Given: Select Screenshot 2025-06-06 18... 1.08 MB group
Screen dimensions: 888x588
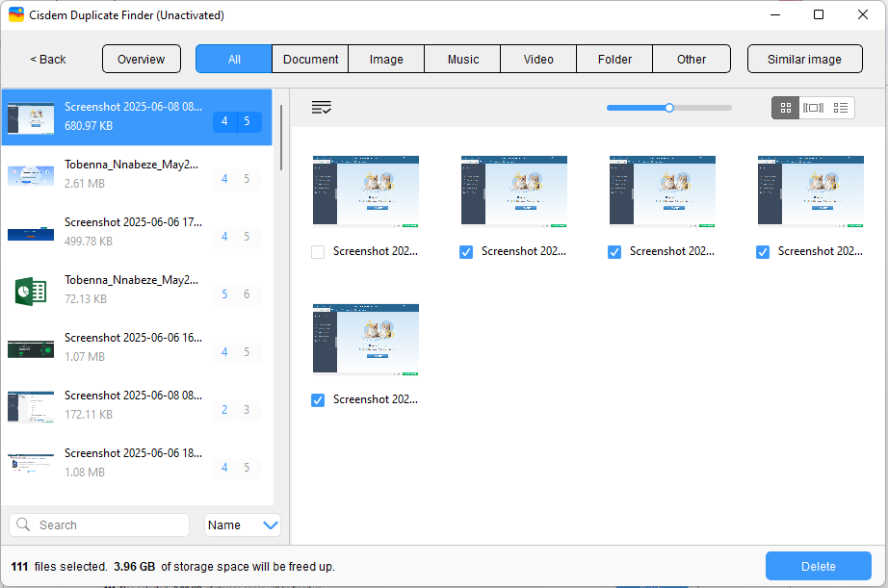Looking at the screenshot, I should coord(137,463).
